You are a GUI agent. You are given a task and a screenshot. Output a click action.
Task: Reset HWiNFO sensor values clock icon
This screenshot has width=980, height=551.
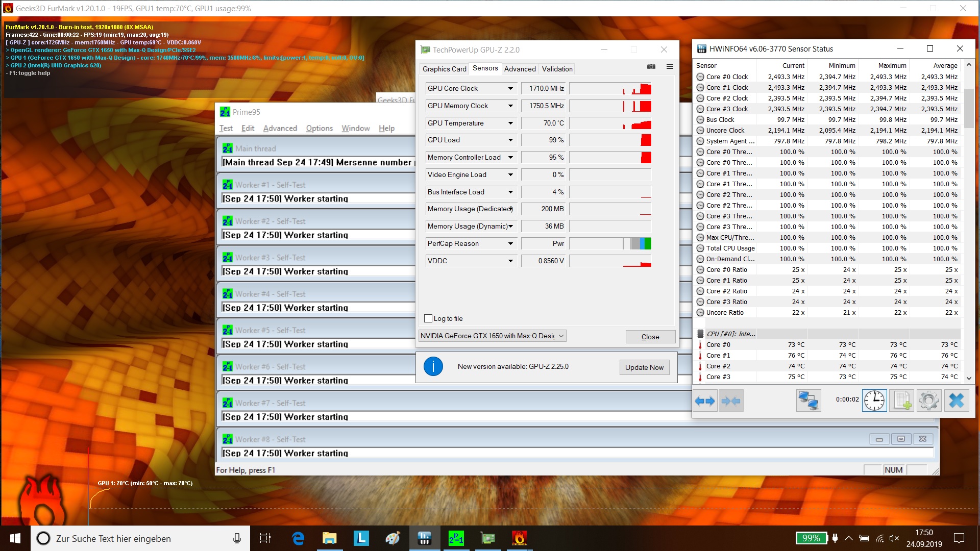874,401
